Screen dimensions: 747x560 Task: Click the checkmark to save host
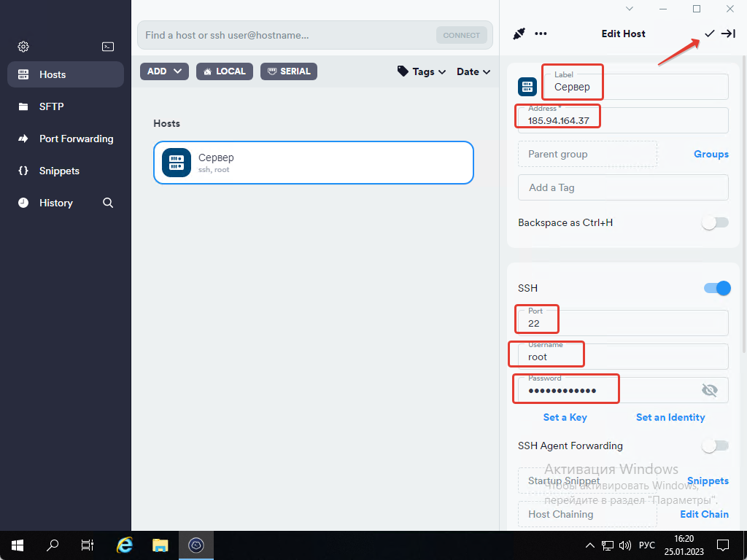click(x=709, y=34)
